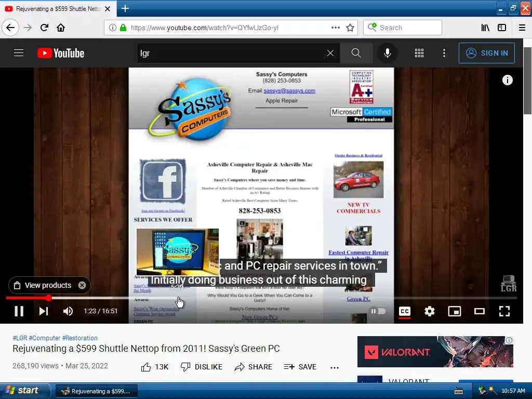Dismiss the View products chip
Image resolution: width=532 pixels, height=399 pixels.
[82, 285]
